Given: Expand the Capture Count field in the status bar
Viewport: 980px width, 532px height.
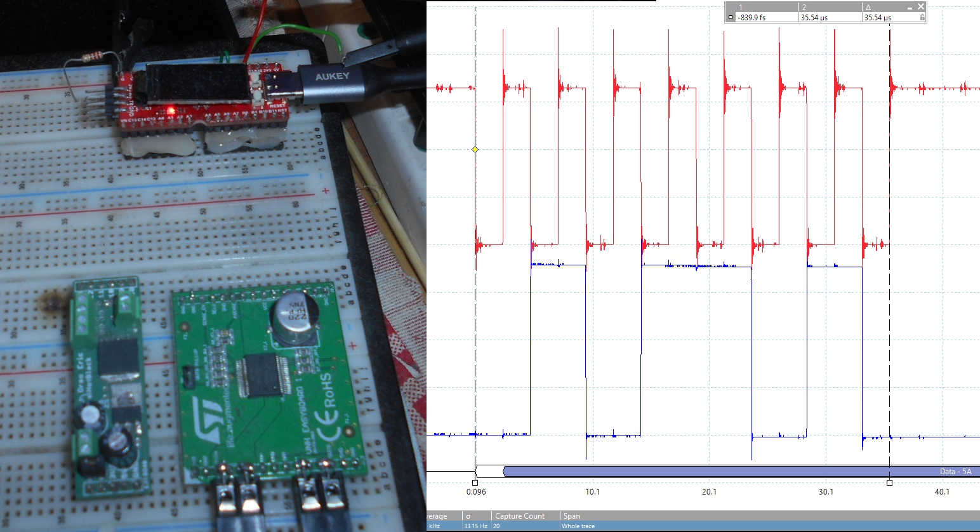Looking at the screenshot, I should [x=522, y=516].
